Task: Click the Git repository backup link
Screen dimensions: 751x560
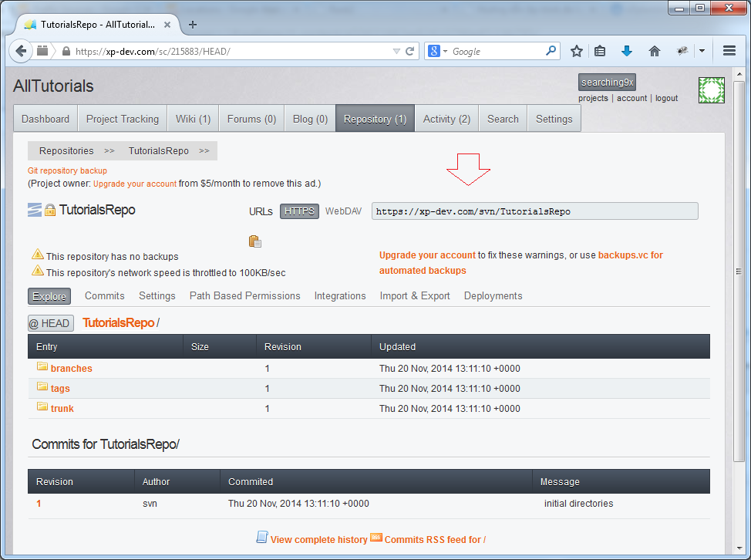Action: point(67,170)
